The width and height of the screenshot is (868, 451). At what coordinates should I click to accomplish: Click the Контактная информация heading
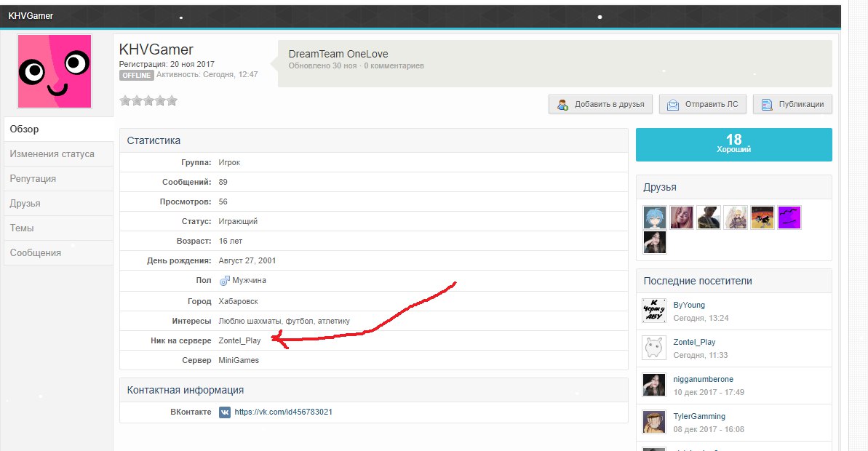pos(186,390)
